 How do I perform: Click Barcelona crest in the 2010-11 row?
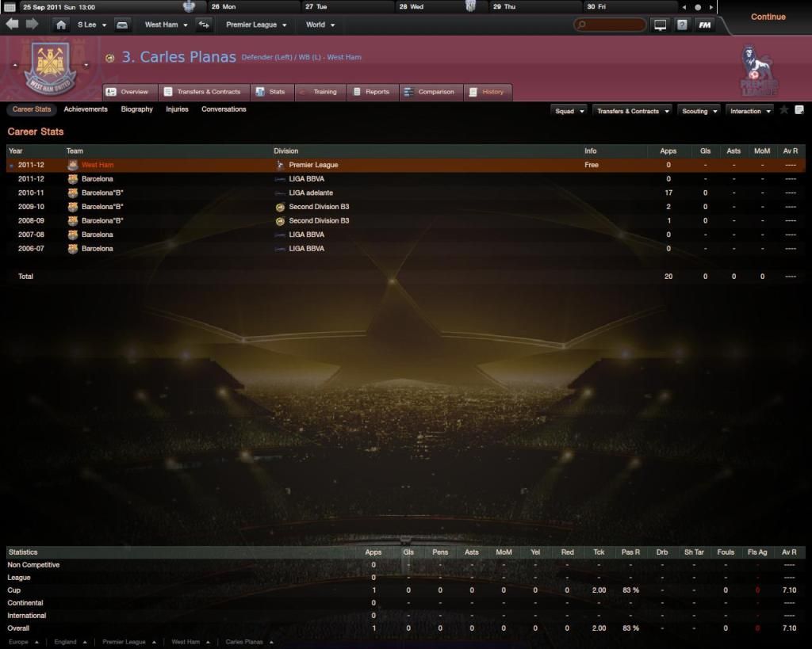(72, 193)
